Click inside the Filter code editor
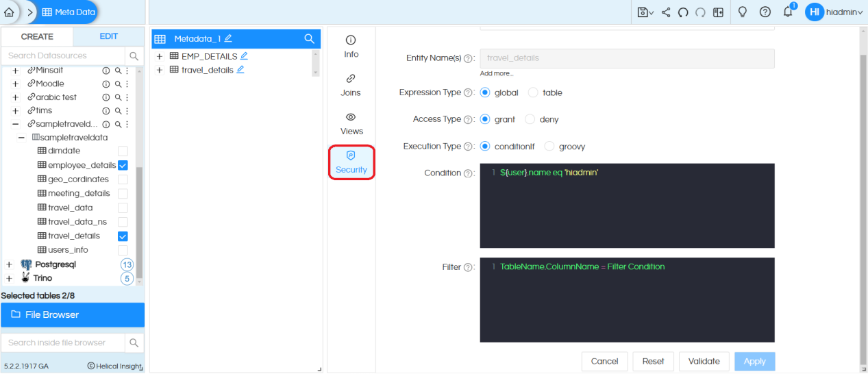Viewport: 868px width, 374px height. point(627,300)
